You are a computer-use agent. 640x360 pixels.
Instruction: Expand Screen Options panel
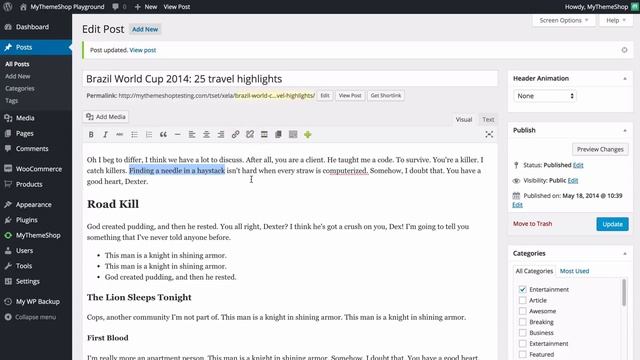pyautogui.click(x=564, y=20)
